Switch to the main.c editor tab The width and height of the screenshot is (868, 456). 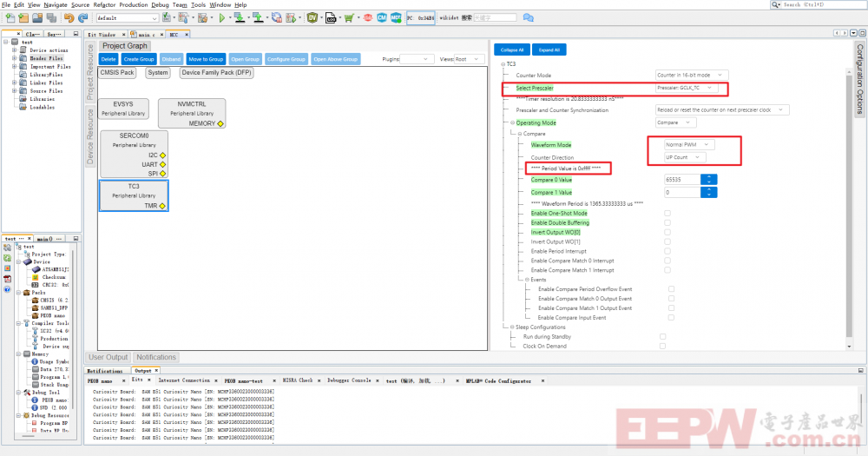(145, 35)
